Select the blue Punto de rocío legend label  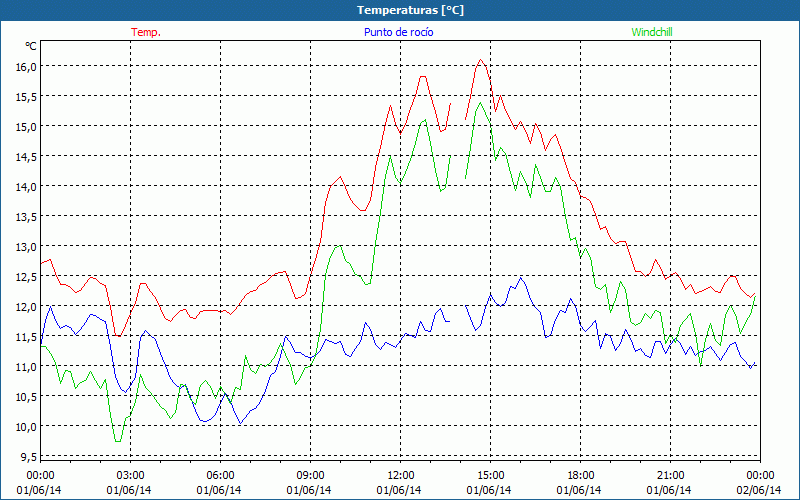point(398,32)
